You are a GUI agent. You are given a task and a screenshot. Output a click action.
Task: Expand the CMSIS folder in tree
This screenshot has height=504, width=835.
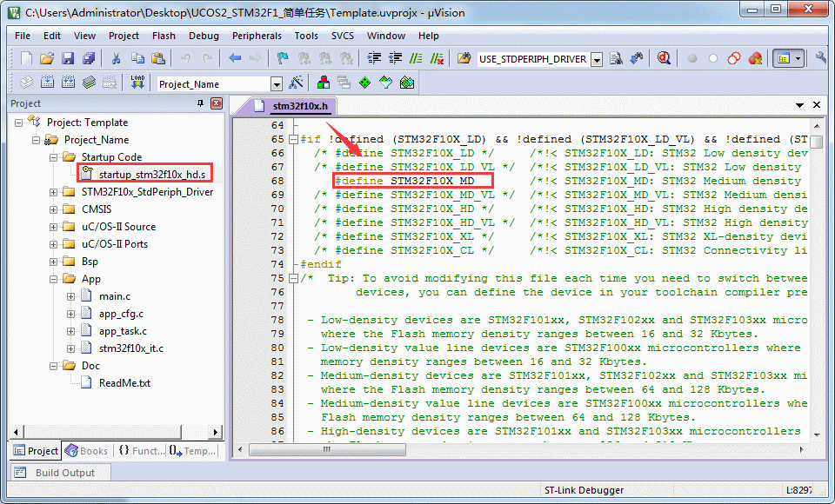coord(53,209)
